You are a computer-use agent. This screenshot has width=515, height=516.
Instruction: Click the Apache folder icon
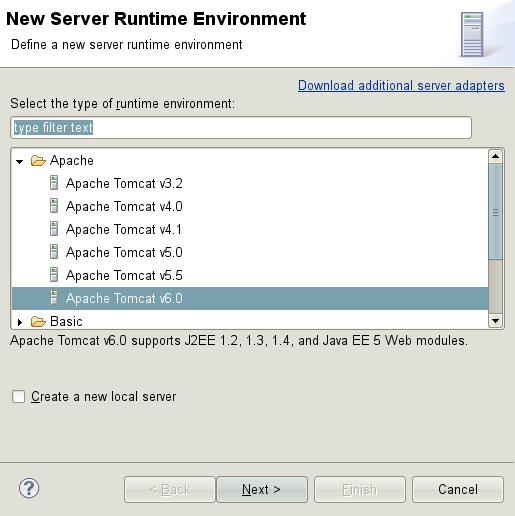(38, 161)
